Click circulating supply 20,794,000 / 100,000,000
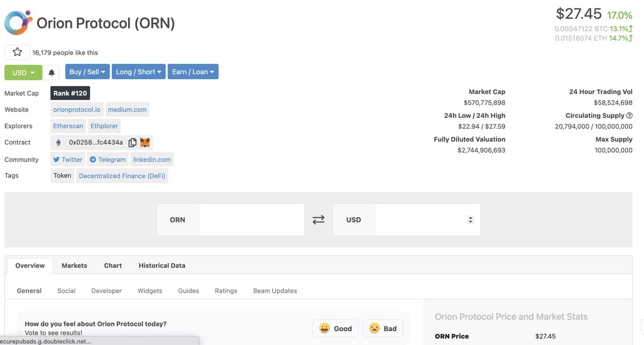 pos(594,126)
